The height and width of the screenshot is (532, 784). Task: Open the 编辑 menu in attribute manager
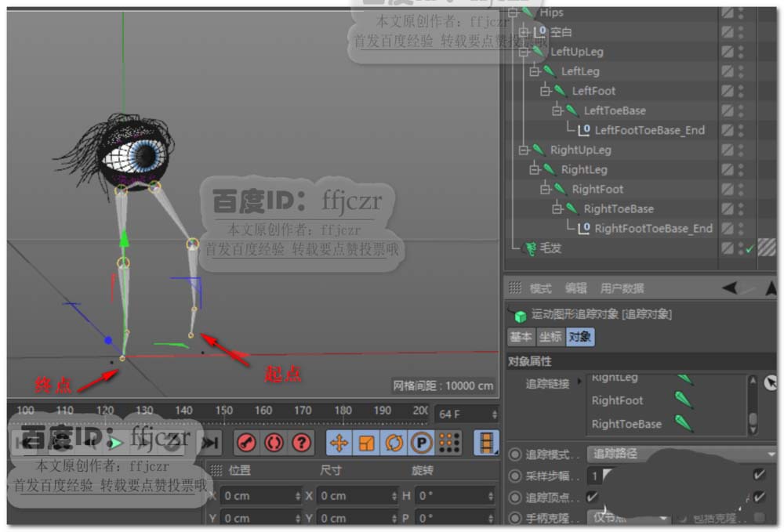576,288
